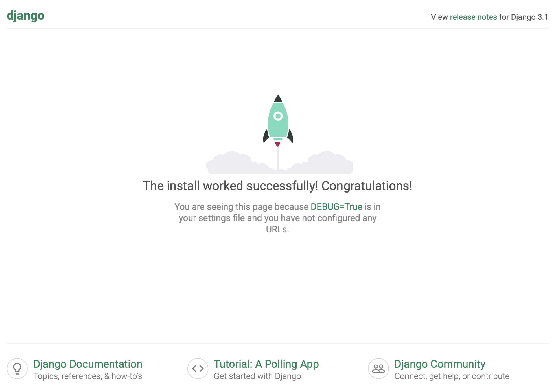Click the people community icon
The height and width of the screenshot is (392, 556).
pos(378,369)
